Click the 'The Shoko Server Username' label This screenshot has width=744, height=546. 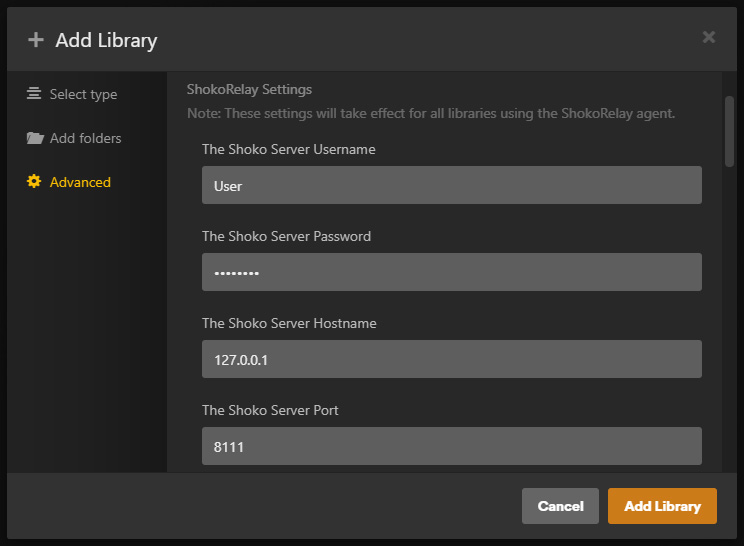[x=288, y=149]
